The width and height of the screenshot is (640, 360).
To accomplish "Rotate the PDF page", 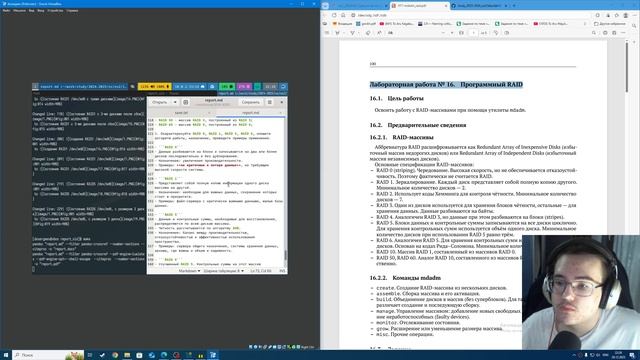I will [x=496, y=33].
